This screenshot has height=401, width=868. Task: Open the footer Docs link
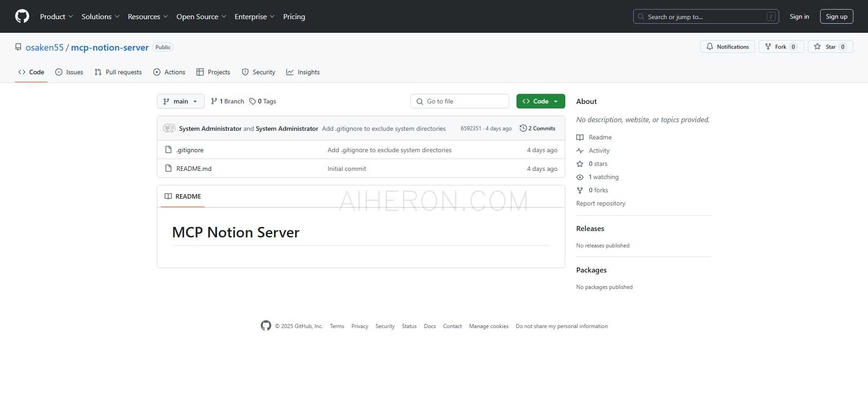tap(430, 326)
